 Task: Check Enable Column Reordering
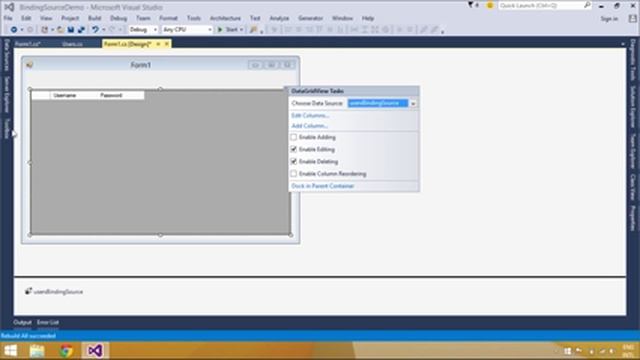(293, 174)
